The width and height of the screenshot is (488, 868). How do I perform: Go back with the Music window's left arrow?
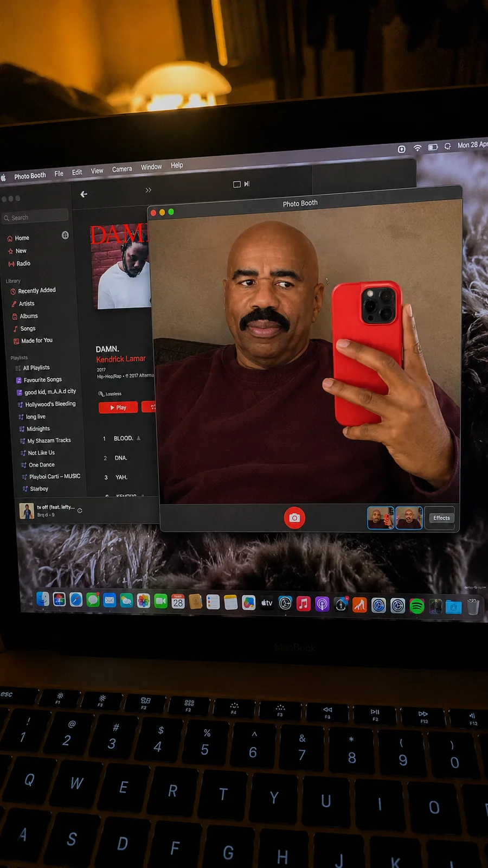click(84, 194)
